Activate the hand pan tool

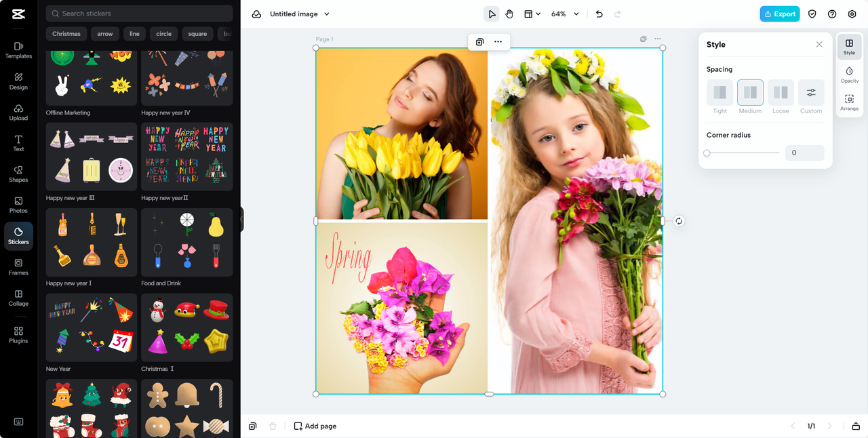pyautogui.click(x=509, y=14)
